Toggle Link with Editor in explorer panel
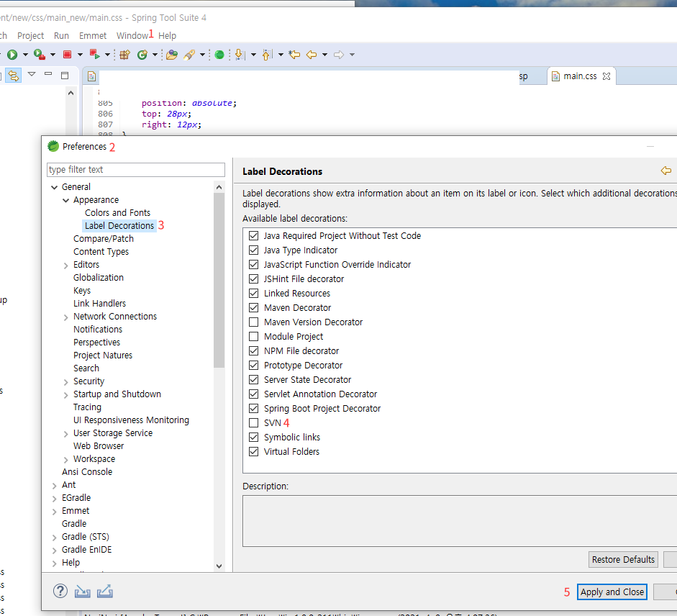 tap(14, 76)
